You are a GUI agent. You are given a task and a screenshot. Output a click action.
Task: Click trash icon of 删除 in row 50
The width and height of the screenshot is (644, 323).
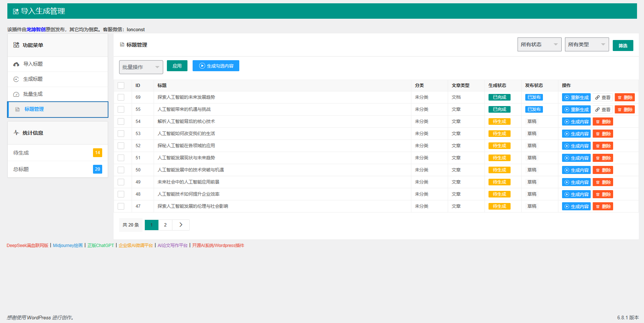[598, 170]
